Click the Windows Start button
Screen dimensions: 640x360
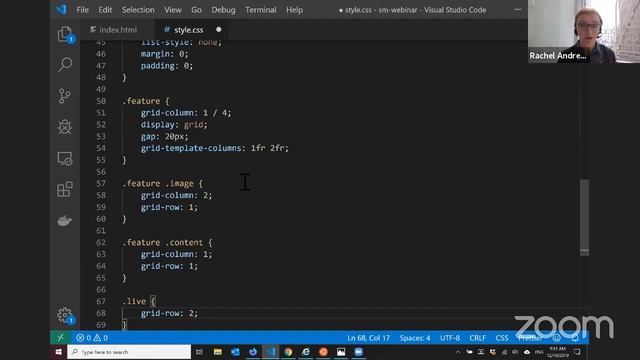pyautogui.click(x=58, y=352)
